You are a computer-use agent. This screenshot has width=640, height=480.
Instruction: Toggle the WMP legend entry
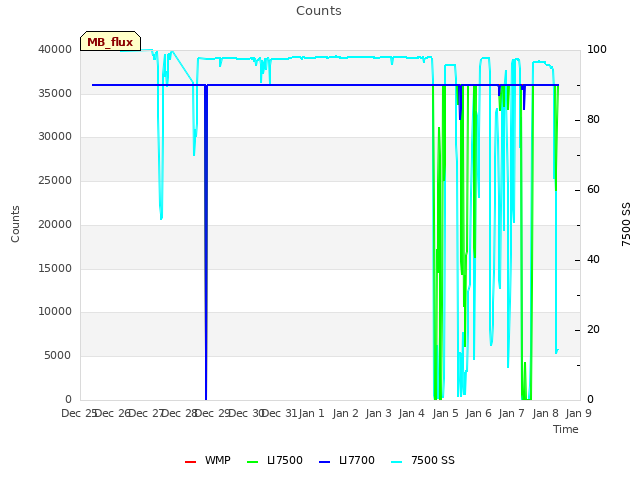tap(208, 460)
